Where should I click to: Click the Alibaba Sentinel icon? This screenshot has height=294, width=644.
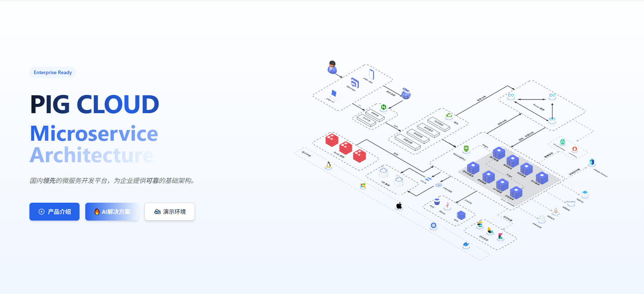click(x=592, y=162)
